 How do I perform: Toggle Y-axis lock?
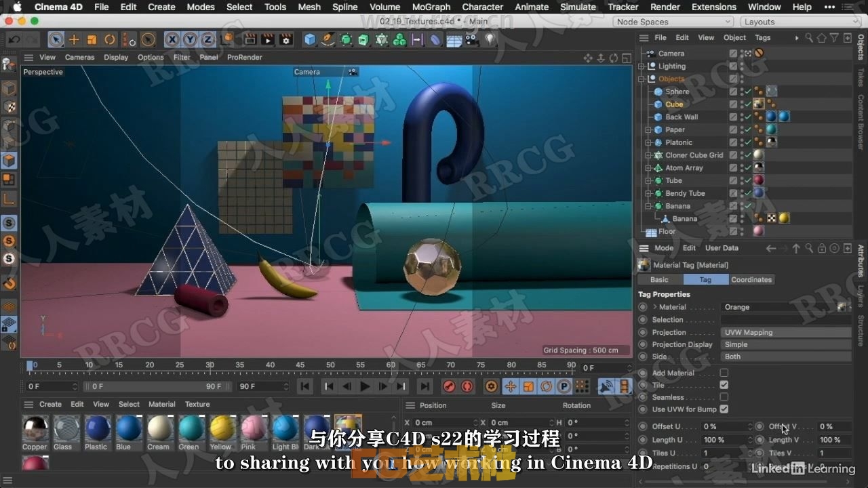pos(190,39)
